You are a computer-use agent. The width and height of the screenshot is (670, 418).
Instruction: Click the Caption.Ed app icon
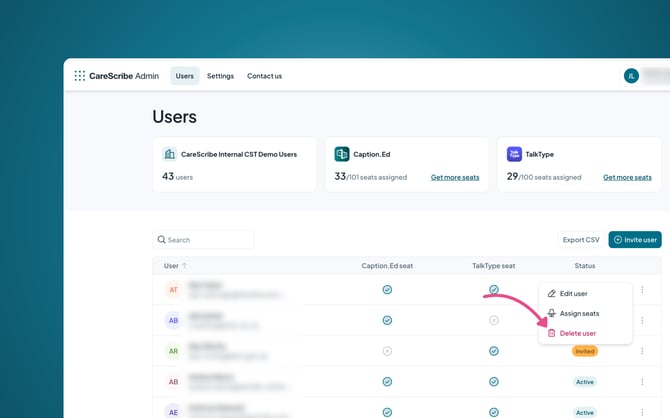click(342, 154)
